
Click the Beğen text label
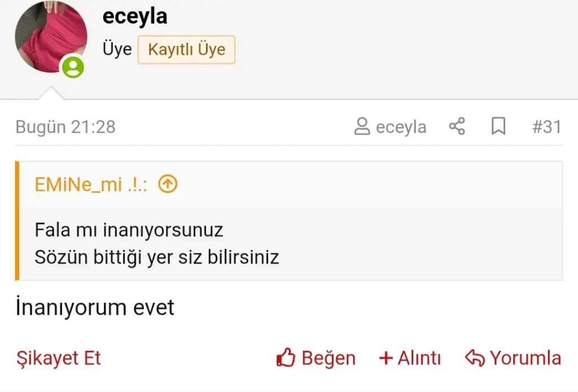(x=329, y=358)
